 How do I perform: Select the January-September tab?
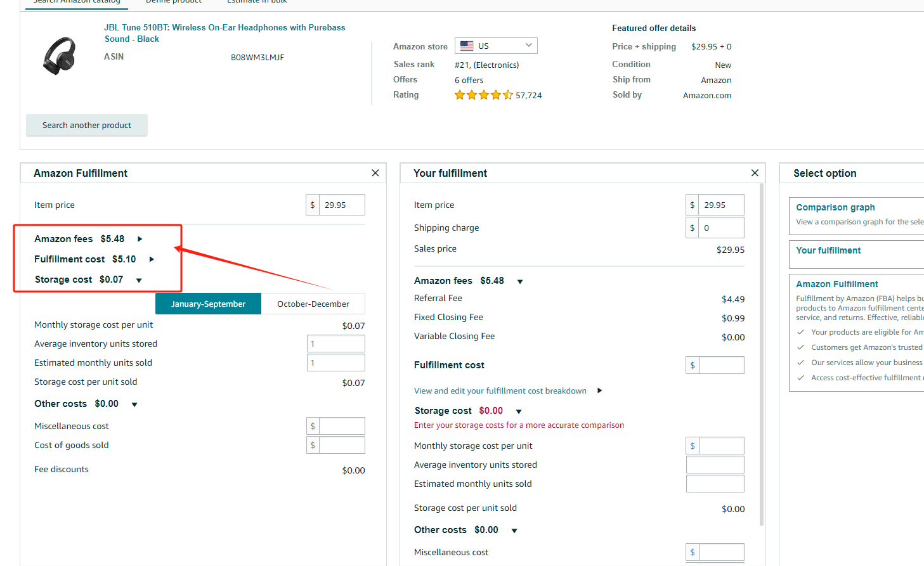[208, 304]
